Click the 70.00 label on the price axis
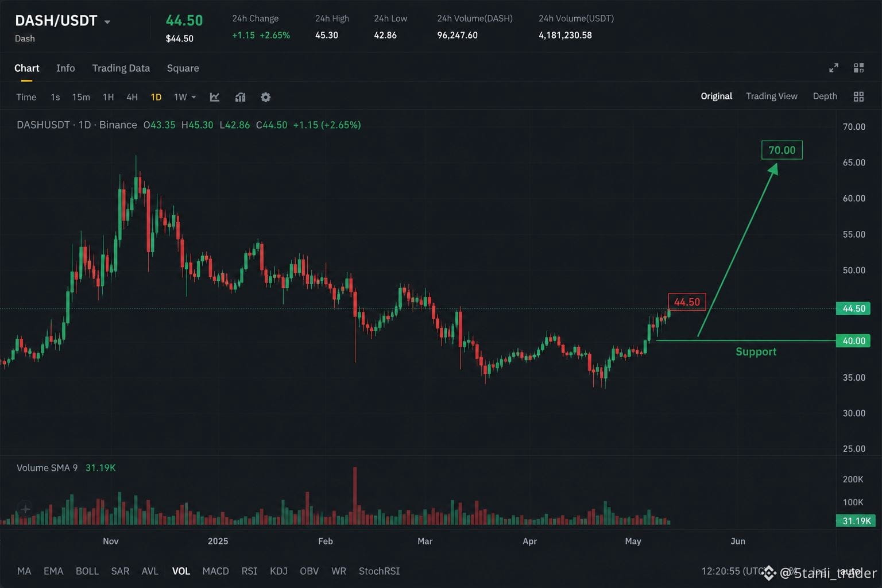 point(854,127)
